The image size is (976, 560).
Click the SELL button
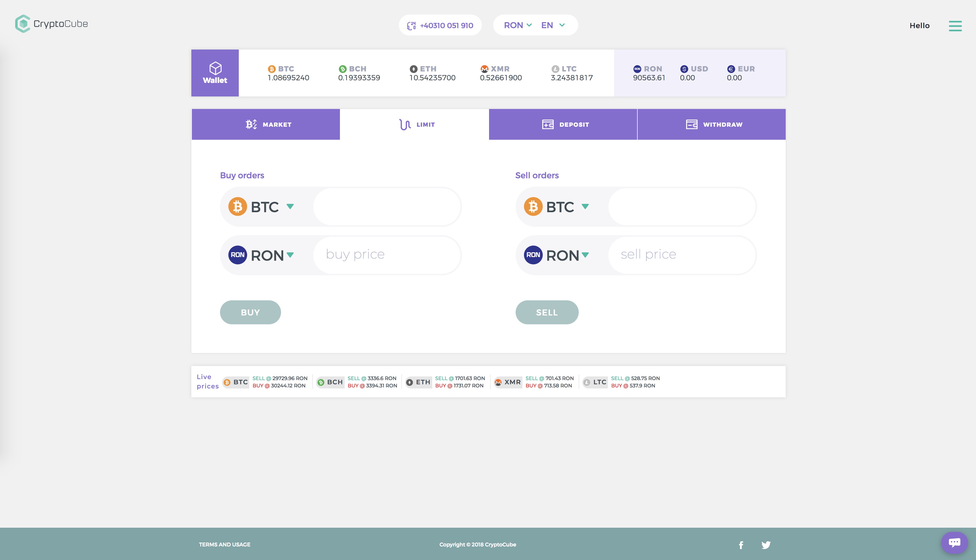547,312
